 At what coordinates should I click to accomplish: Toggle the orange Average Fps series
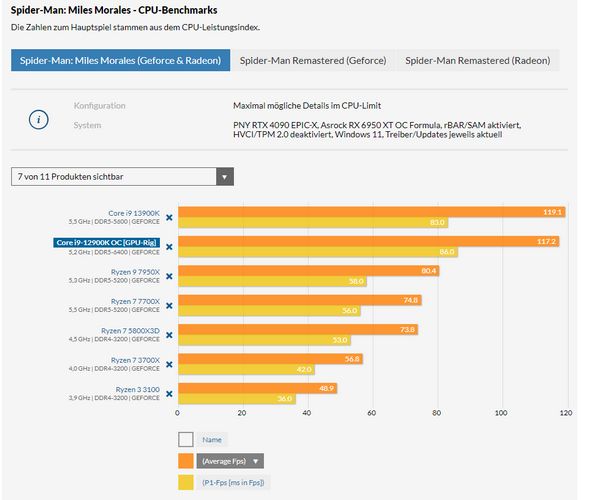[186, 461]
